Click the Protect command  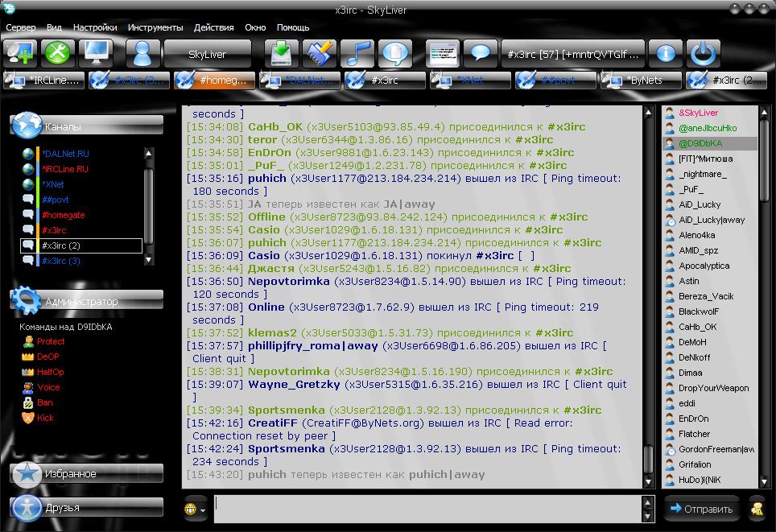coord(51,341)
